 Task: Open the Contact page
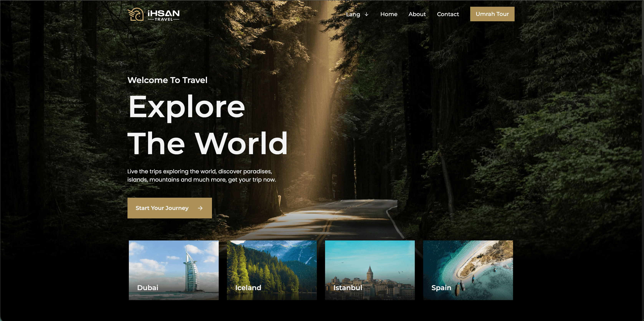point(448,14)
